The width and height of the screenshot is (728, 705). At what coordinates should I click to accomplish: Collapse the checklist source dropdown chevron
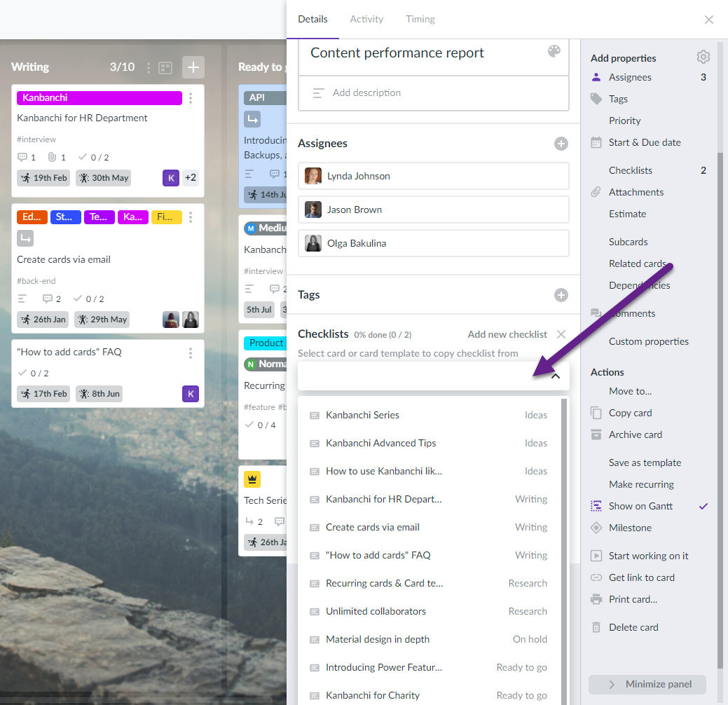tap(556, 376)
